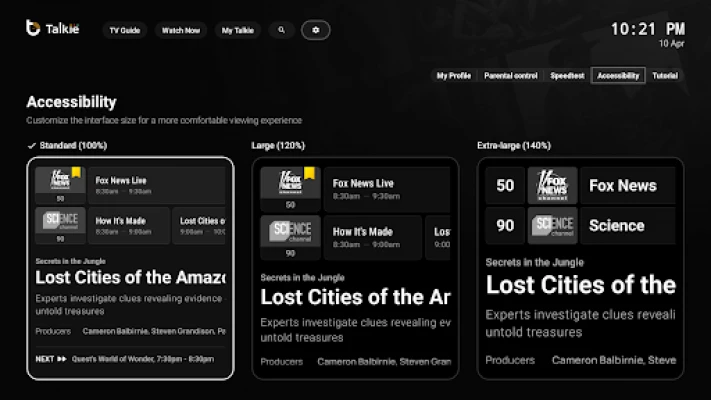Click the How It's Made program tile
This screenshot has height=400, width=711.
tap(129, 225)
